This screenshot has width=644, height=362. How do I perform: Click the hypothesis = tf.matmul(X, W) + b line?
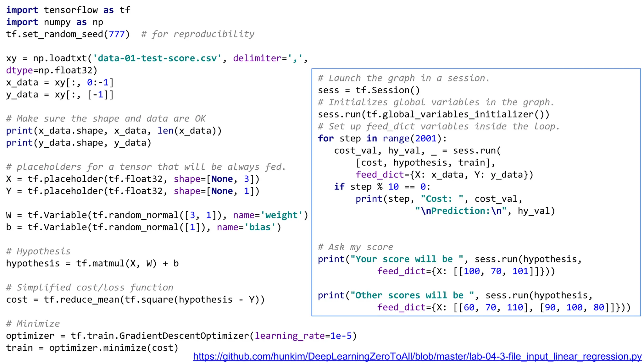pyautogui.click(x=92, y=263)
